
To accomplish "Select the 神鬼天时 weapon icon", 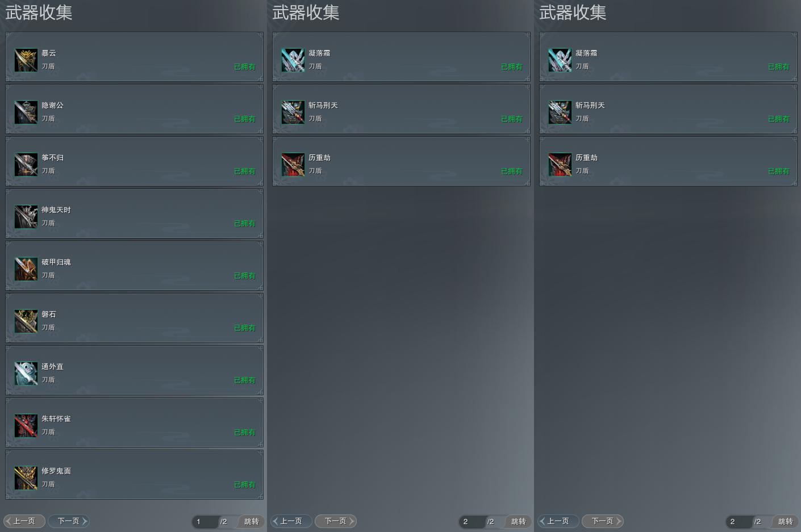I will (x=26, y=216).
